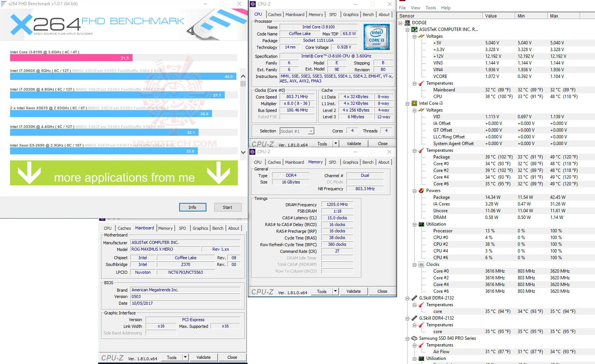Switch to Graphics tab in CPU-Z Mainboard window
595x364 pixels.
coord(200,228)
